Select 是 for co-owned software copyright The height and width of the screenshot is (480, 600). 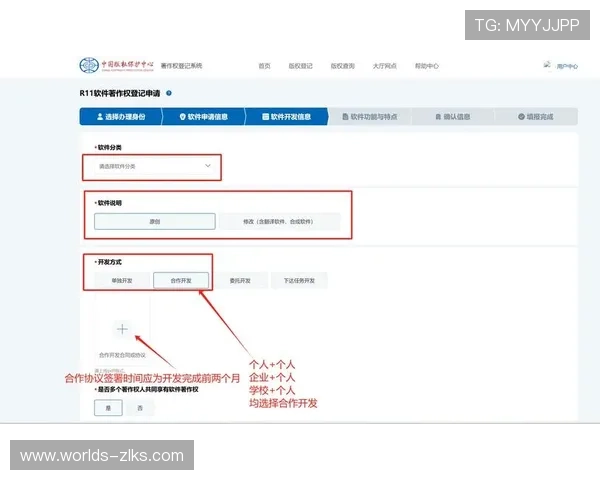108,408
